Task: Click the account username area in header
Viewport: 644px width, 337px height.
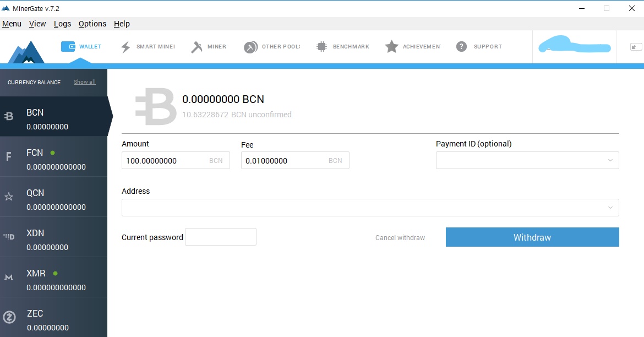Action: click(x=574, y=46)
